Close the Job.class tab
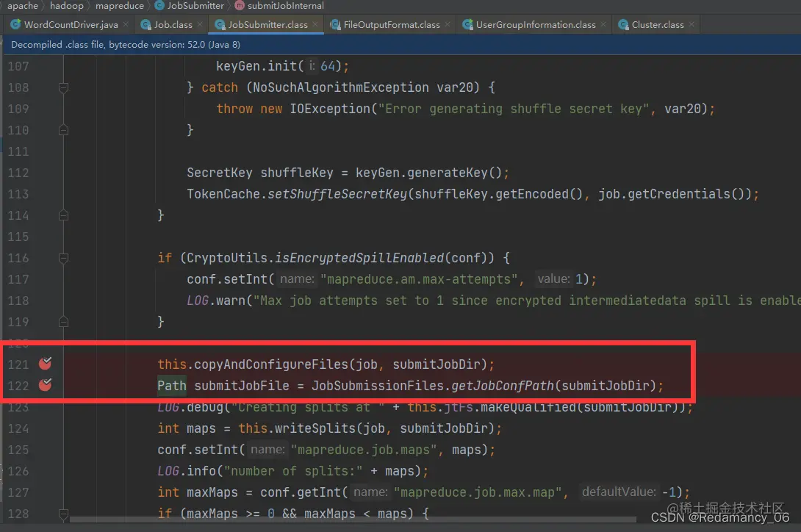801x532 pixels. (200, 24)
